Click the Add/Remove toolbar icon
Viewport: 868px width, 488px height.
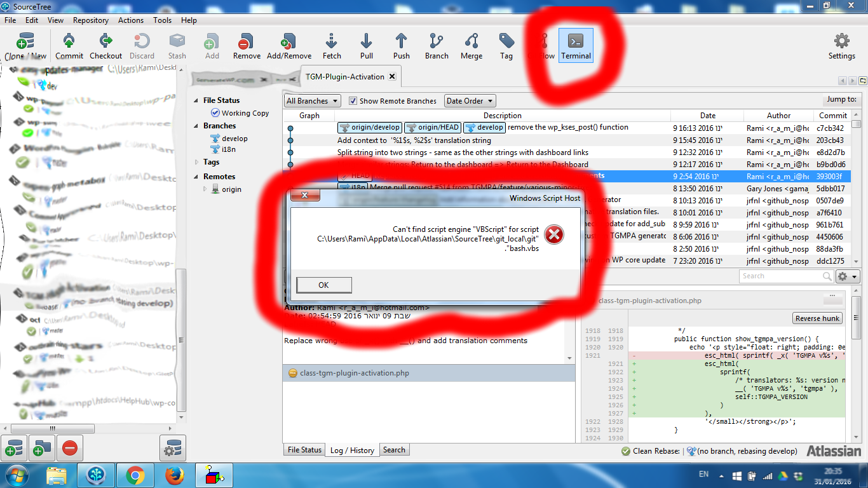pyautogui.click(x=289, y=46)
